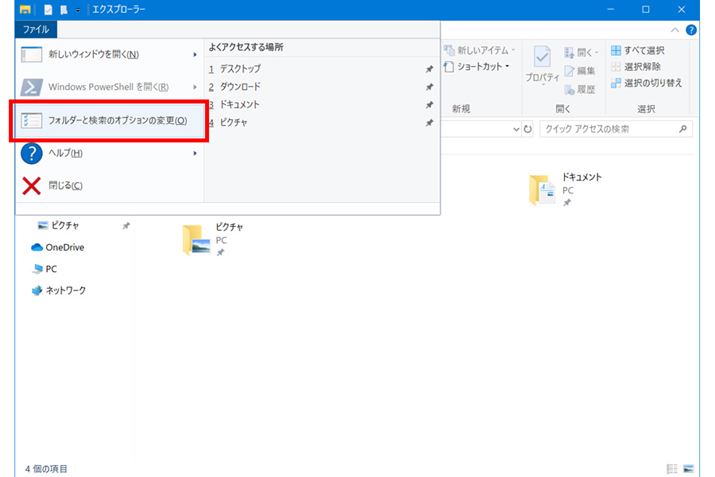
Task: Open the ショートカット dropdown in ribbon
Action: [x=477, y=67]
